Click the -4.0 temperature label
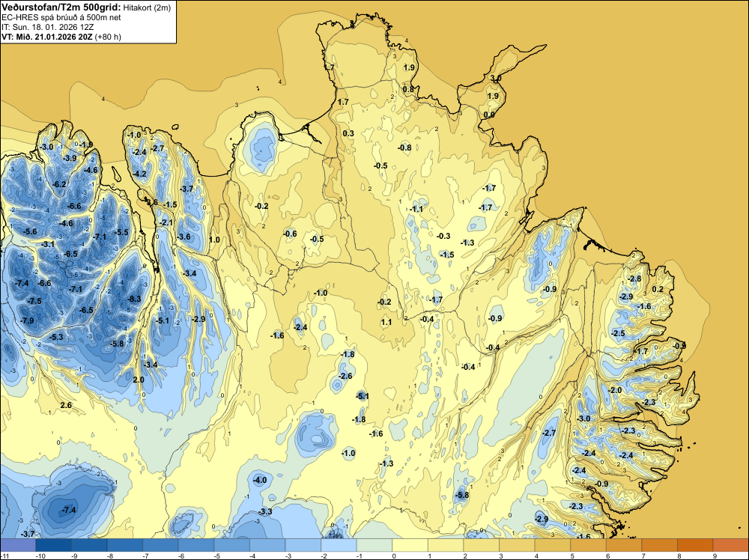 [260, 480]
